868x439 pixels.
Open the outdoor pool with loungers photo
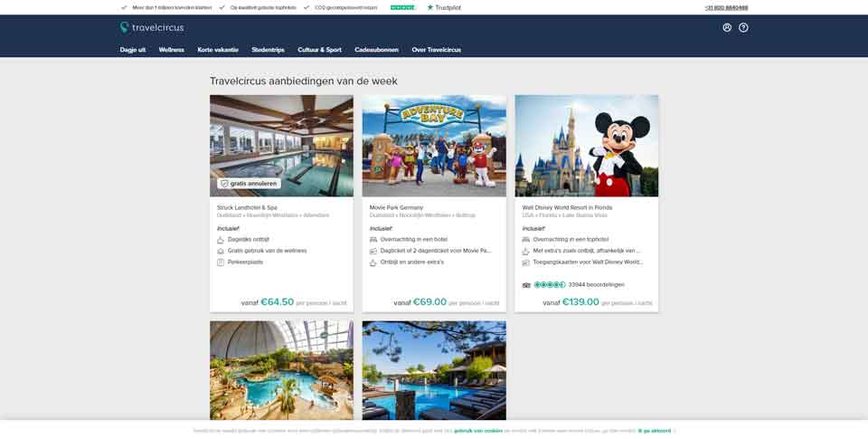[x=434, y=370]
